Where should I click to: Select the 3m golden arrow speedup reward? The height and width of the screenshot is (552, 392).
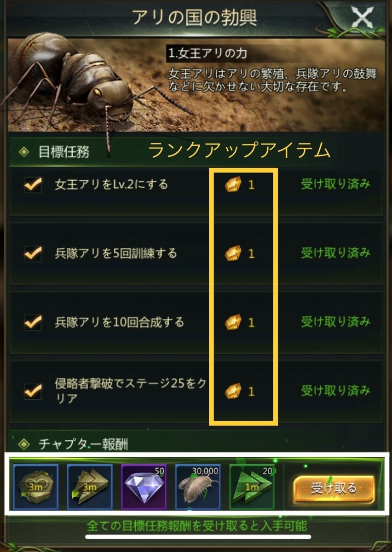pyautogui.click(x=90, y=487)
